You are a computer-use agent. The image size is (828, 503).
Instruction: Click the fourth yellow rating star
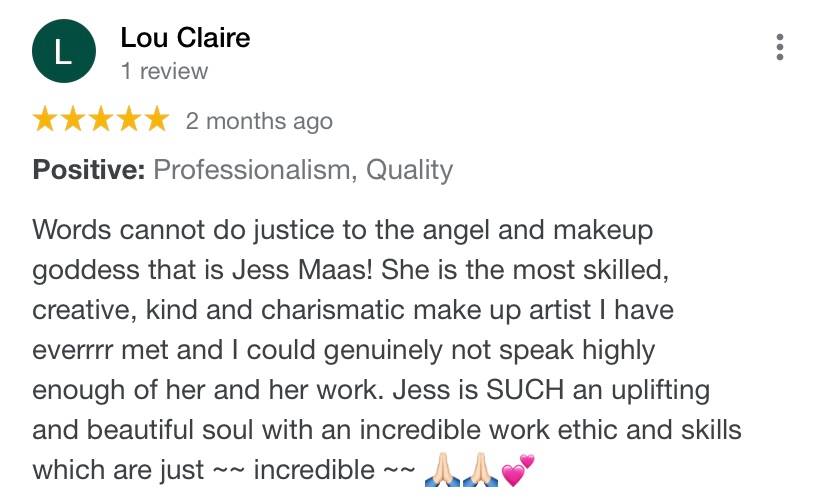(x=129, y=121)
